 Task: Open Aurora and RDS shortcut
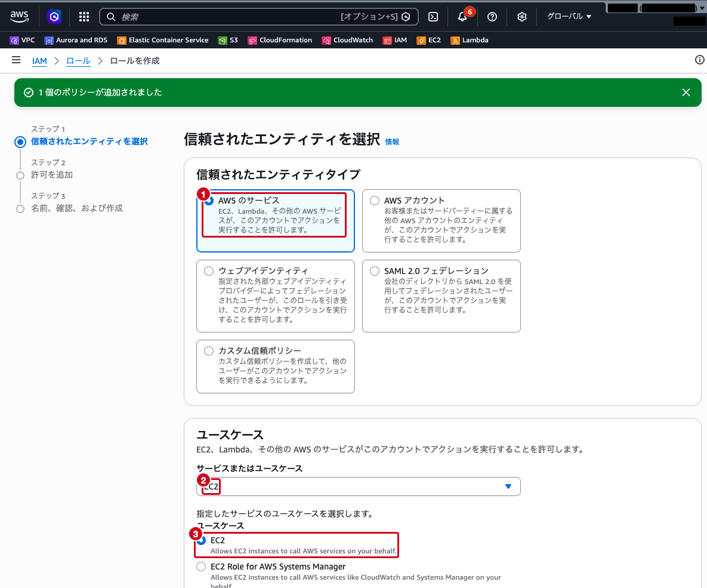(x=76, y=40)
